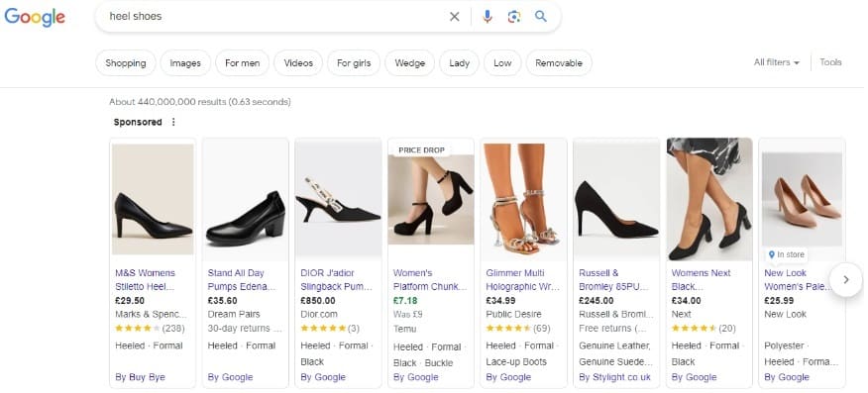Screen dimensions: 868x393
Task: Open the Google logo homepage link
Action: pos(35,17)
